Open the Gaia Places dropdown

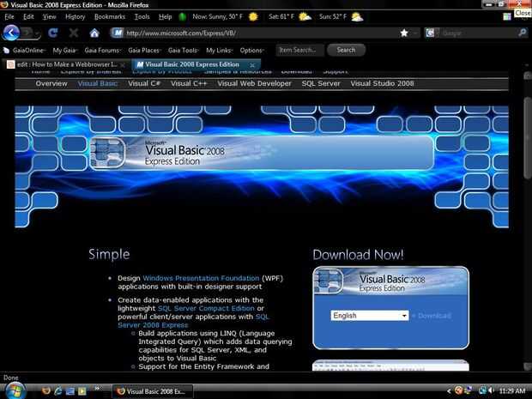pyautogui.click(x=144, y=51)
